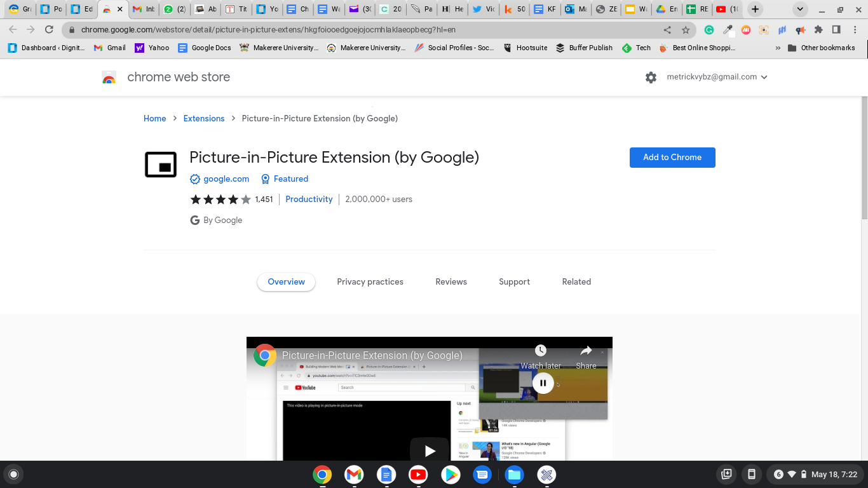
Task: Go to the Home breadcrumb link
Action: pyautogui.click(x=154, y=119)
